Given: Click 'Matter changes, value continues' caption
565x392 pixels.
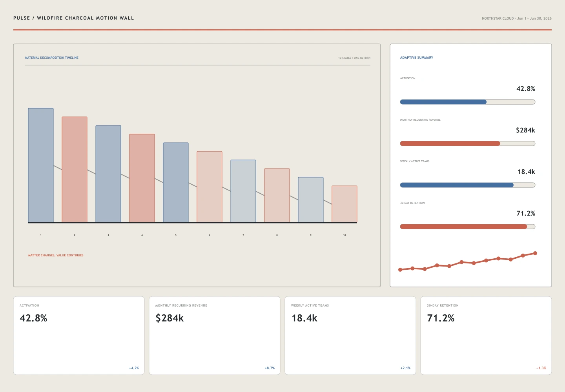Looking at the screenshot, I should [56, 255].
